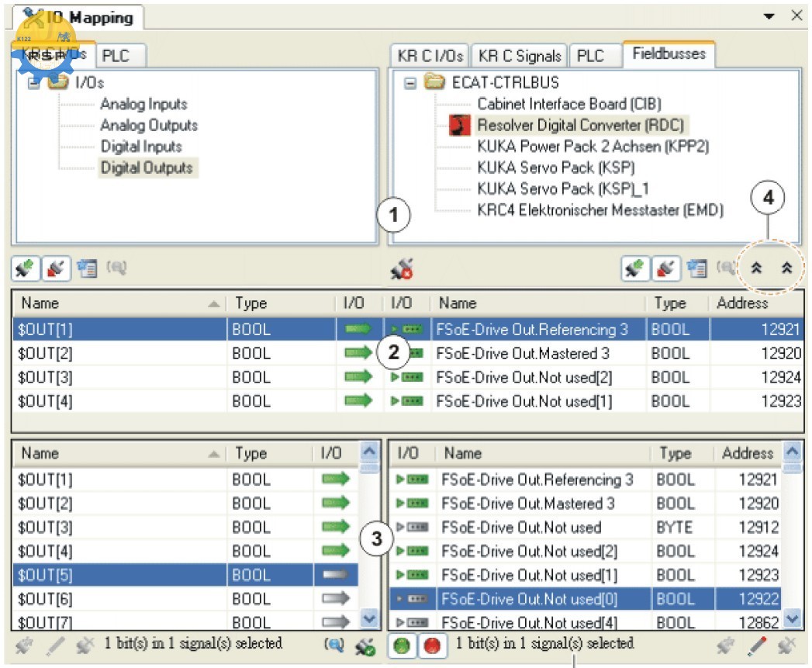Select $OUT[5] in the lower-left list

pyautogui.click(x=185, y=575)
